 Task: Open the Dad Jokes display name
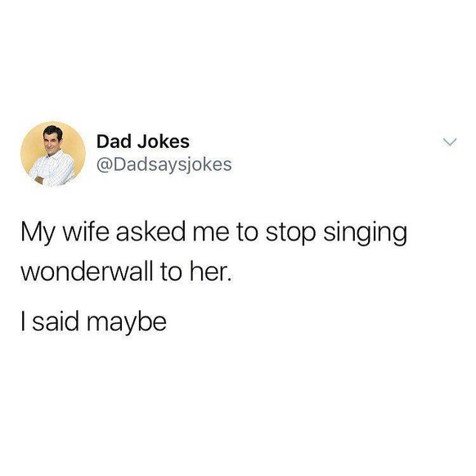click(x=143, y=141)
